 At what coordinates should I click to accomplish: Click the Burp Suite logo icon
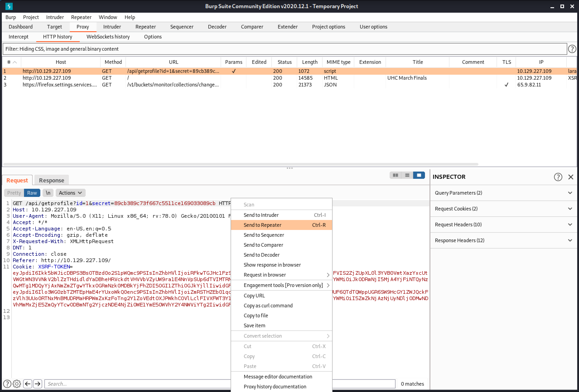point(9,6)
